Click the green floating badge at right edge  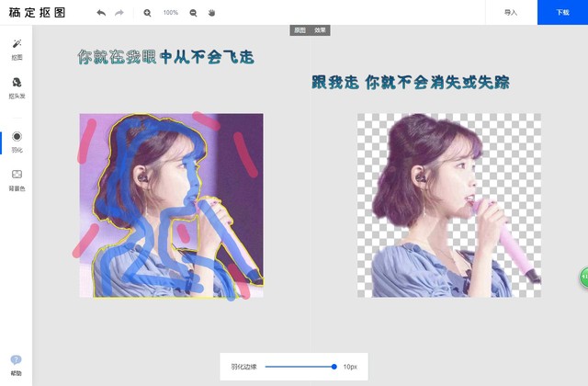(582, 278)
